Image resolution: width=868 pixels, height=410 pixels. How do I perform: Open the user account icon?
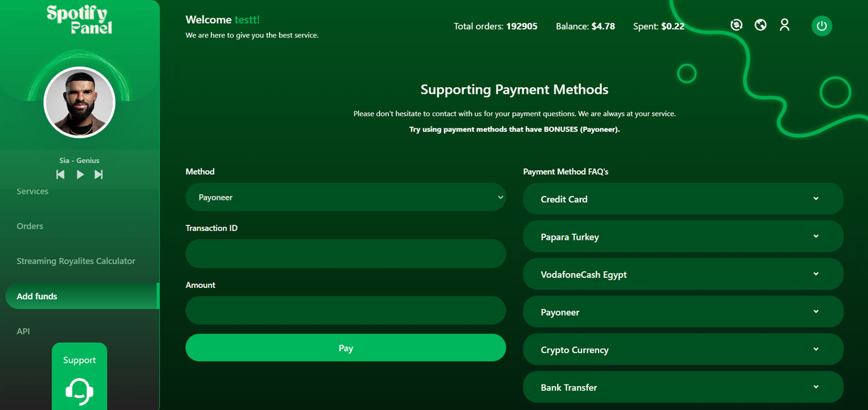coord(784,25)
